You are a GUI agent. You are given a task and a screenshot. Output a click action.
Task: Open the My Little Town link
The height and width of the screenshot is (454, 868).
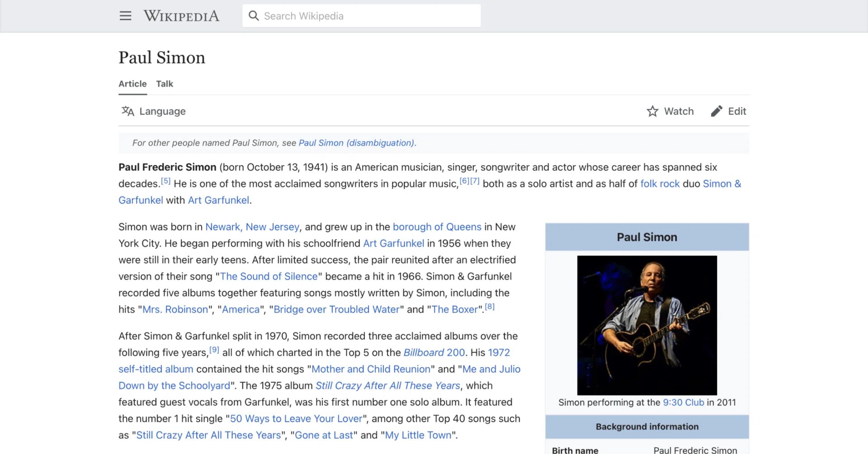click(418, 435)
